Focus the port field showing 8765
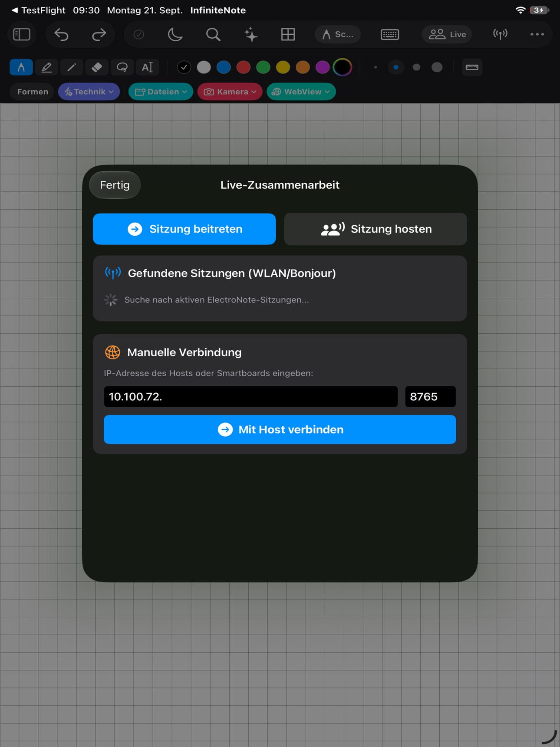Screen dimensions: 560x747 coord(430,396)
